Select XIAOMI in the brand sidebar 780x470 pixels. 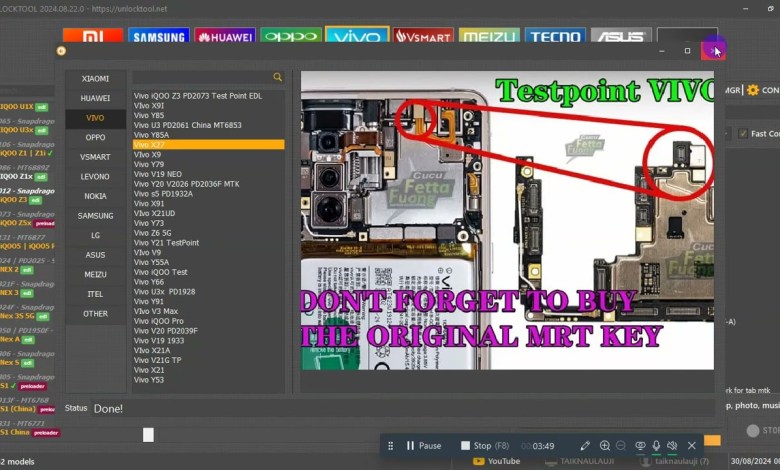tap(96, 79)
